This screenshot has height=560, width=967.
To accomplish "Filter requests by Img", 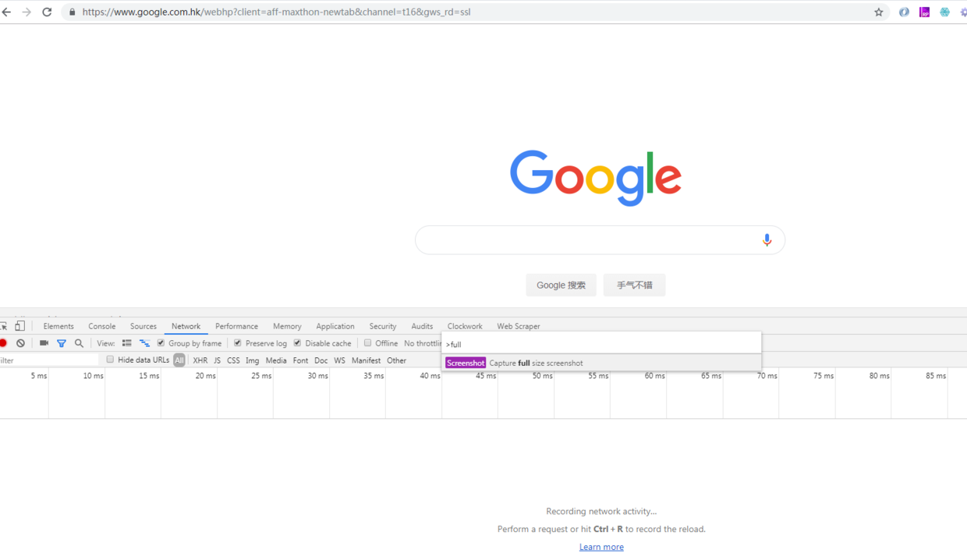I will (x=253, y=360).
